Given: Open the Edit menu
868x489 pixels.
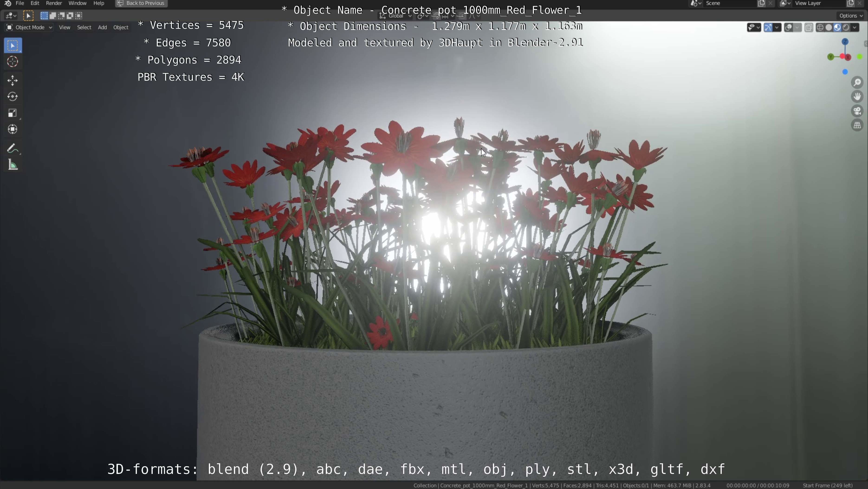Looking at the screenshot, I should (35, 3).
